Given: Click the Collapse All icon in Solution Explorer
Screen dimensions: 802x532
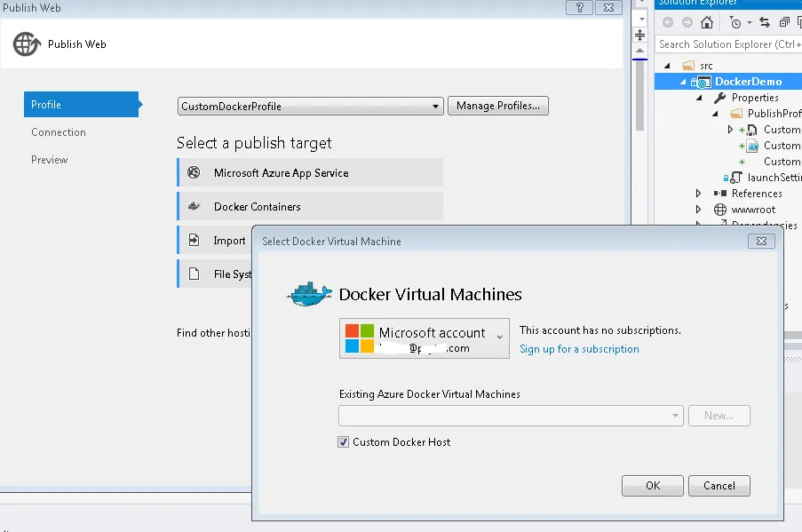Looking at the screenshot, I should point(784,22).
